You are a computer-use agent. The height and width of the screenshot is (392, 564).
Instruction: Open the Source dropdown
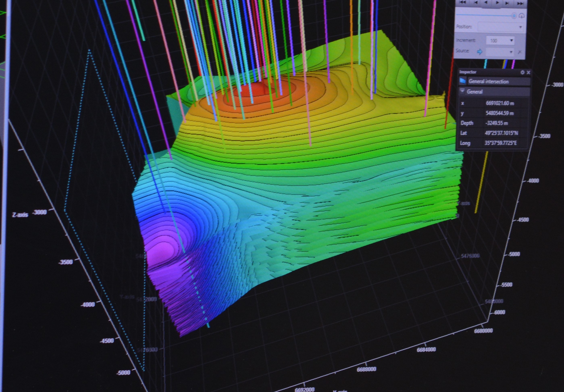click(x=500, y=52)
